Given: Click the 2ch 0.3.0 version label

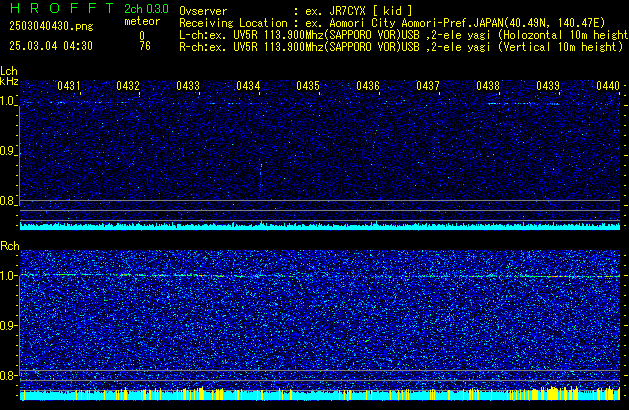Looking at the screenshot, I should pyautogui.click(x=146, y=9).
